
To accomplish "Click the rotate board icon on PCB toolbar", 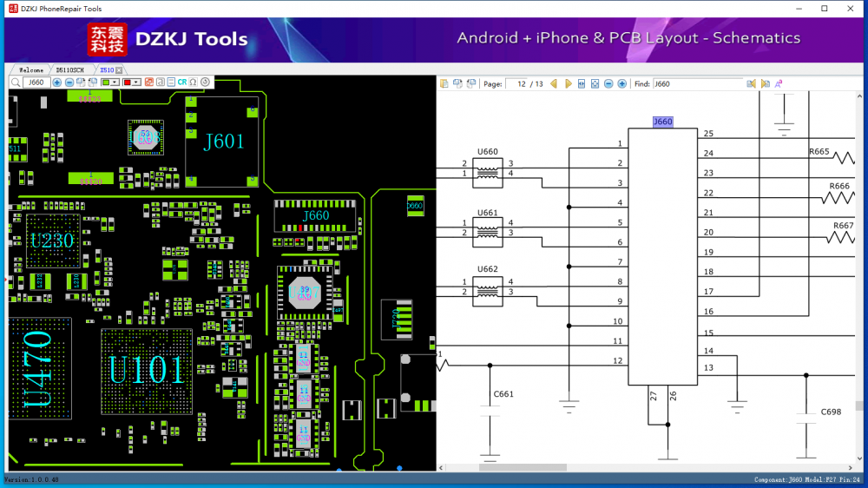I will point(206,82).
